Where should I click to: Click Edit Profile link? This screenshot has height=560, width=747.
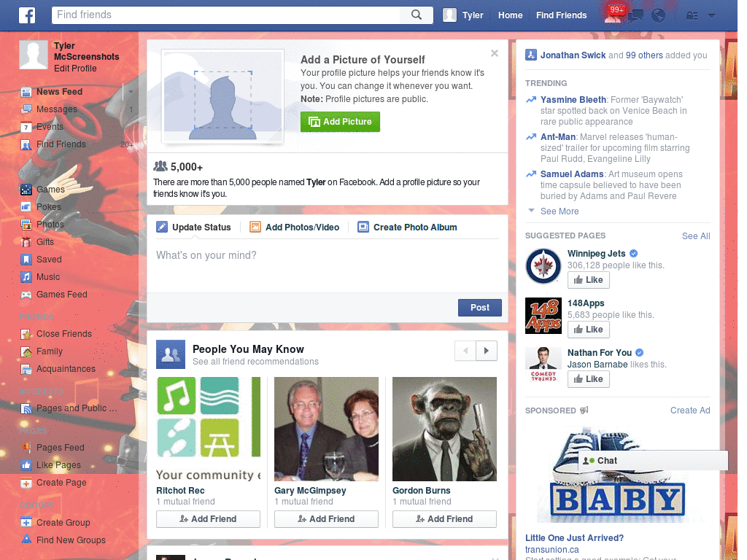click(x=75, y=68)
